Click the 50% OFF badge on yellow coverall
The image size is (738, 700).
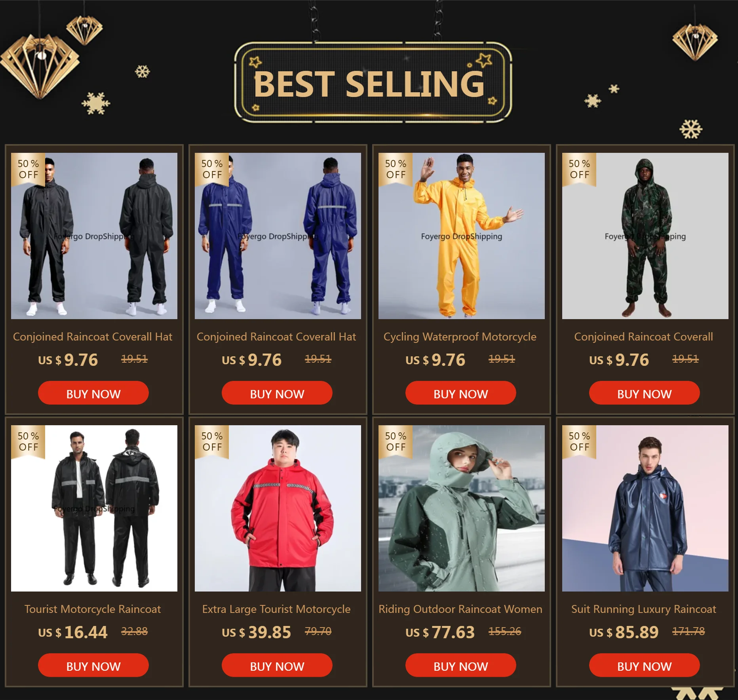click(x=396, y=169)
